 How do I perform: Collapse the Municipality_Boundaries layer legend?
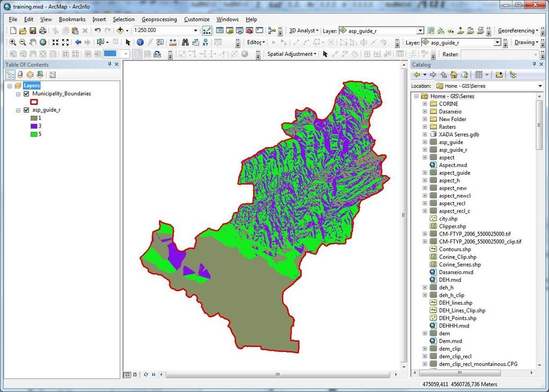18,94
